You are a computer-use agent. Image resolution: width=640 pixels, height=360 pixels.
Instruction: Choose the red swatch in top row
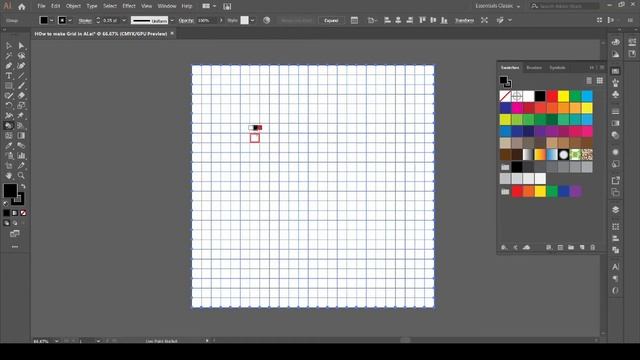[x=552, y=96]
